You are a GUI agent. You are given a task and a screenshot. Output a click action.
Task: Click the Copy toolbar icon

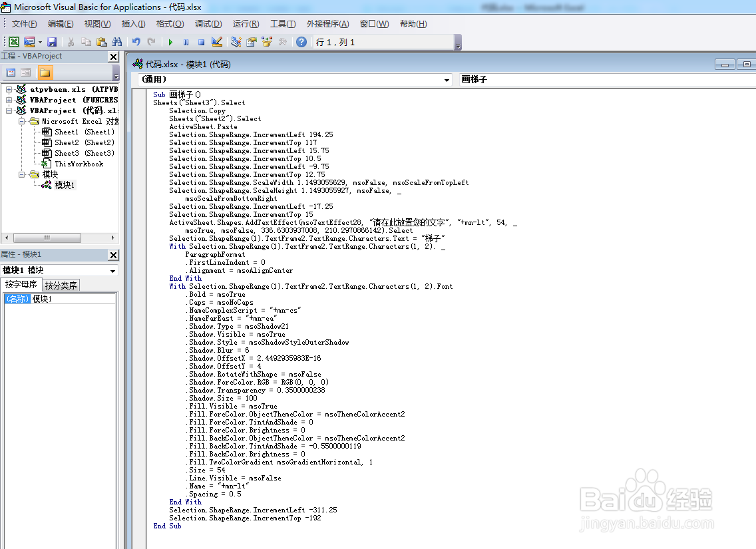point(87,42)
